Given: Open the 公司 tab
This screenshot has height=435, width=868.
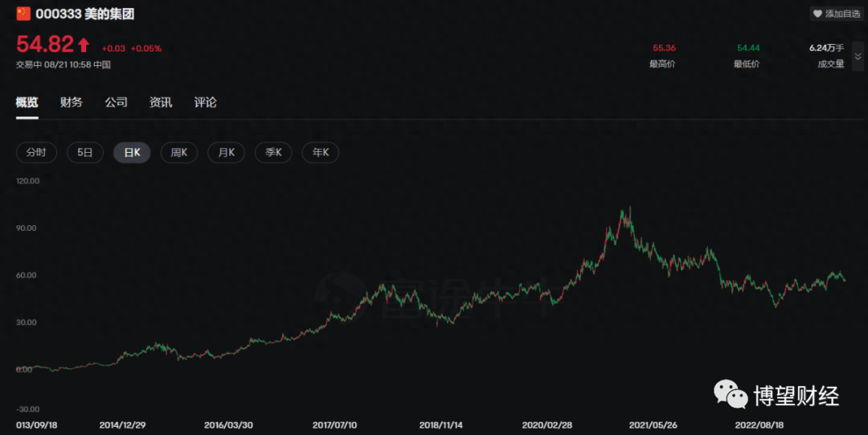Looking at the screenshot, I should point(116,102).
